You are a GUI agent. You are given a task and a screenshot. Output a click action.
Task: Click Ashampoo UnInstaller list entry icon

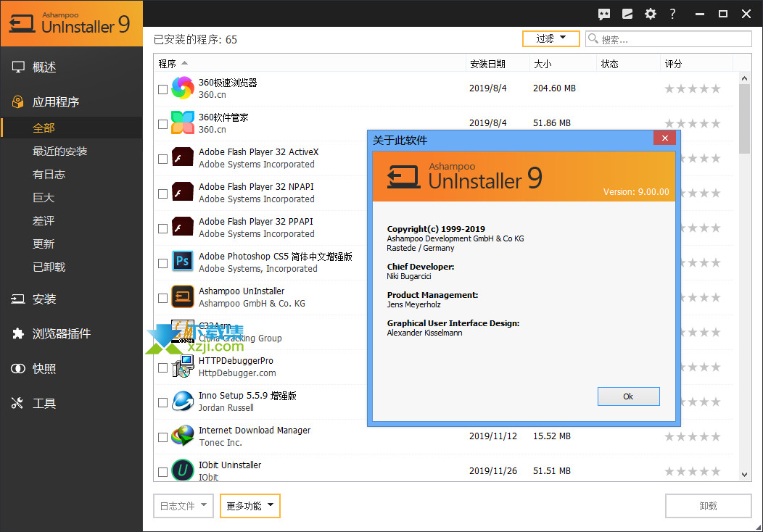[x=183, y=296]
